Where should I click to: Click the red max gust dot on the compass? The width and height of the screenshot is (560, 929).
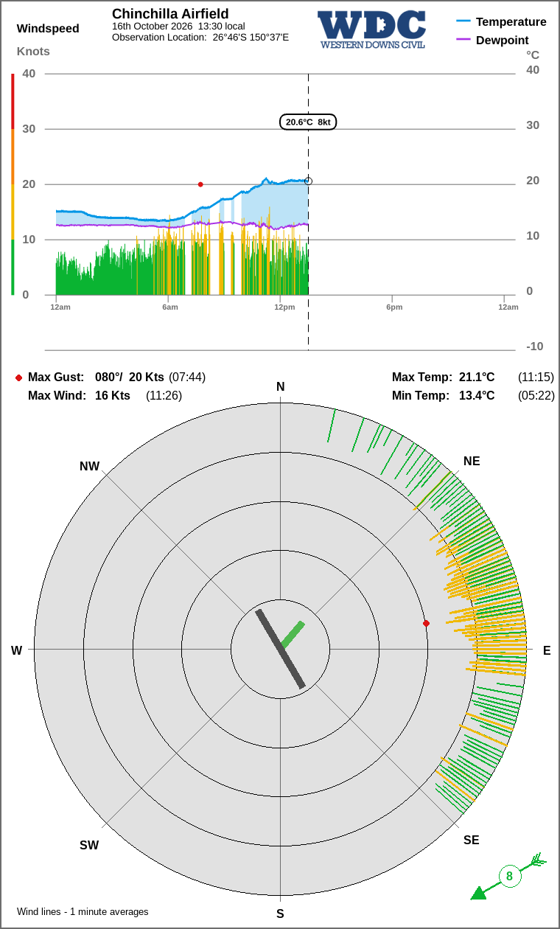click(x=426, y=623)
